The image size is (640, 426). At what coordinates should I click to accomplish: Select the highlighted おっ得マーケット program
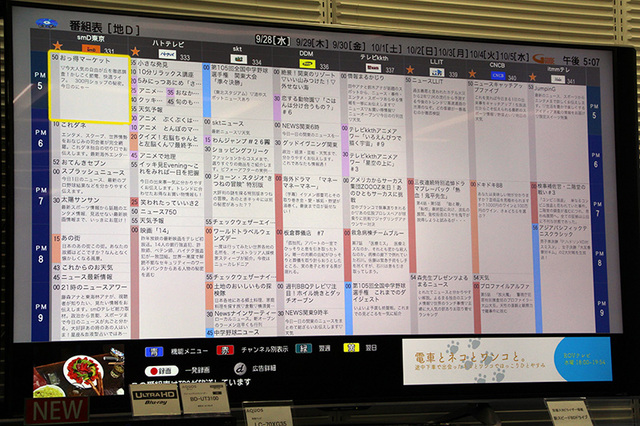90,87
